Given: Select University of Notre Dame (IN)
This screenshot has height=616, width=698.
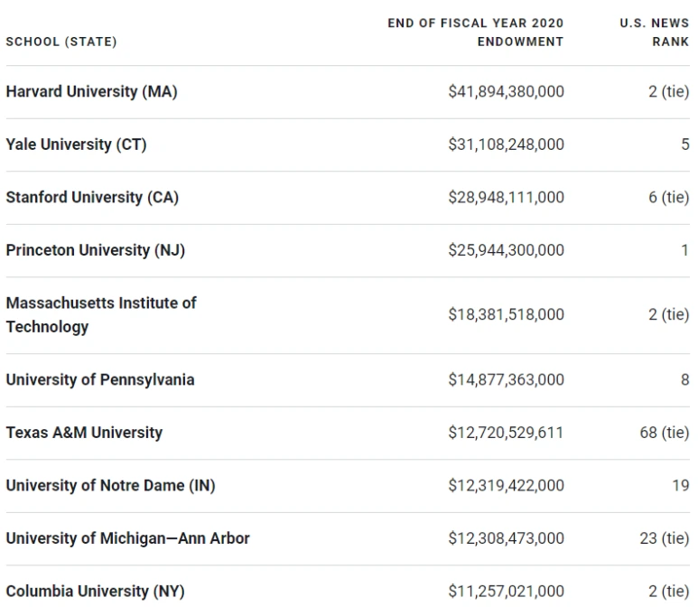Looking at the screenshot, I should (110, 485).
